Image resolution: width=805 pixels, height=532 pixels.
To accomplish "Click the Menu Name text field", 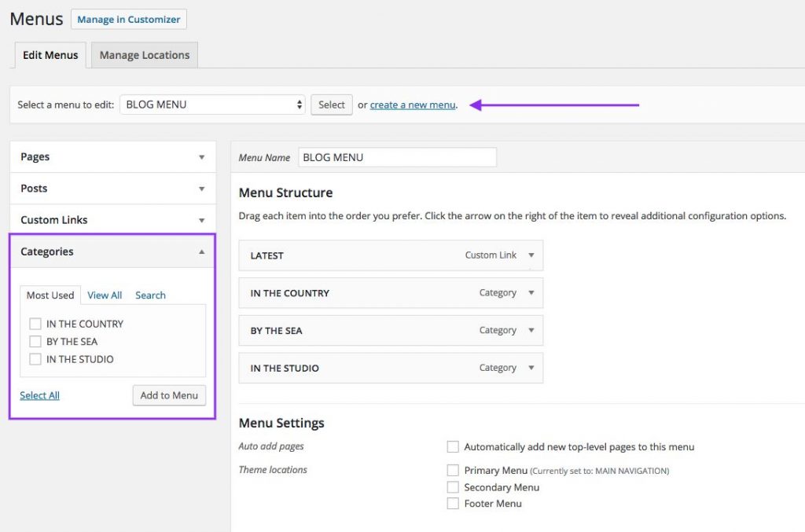I will pyautogui.click(x=397, y=157).
